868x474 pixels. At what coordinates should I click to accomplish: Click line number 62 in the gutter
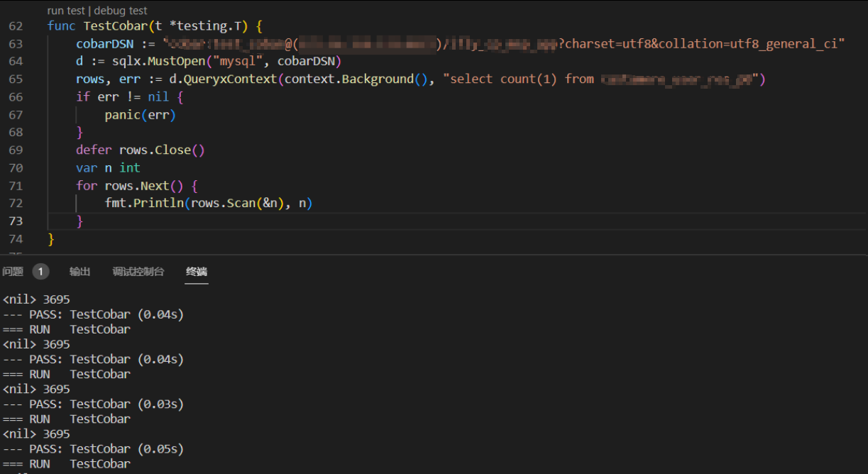tap(16, 26)
